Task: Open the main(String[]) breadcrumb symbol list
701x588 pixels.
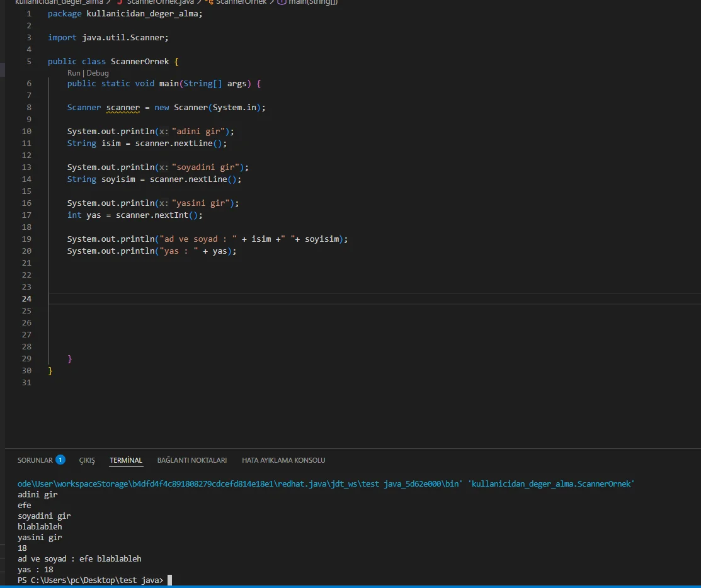Action: point(312,2)
